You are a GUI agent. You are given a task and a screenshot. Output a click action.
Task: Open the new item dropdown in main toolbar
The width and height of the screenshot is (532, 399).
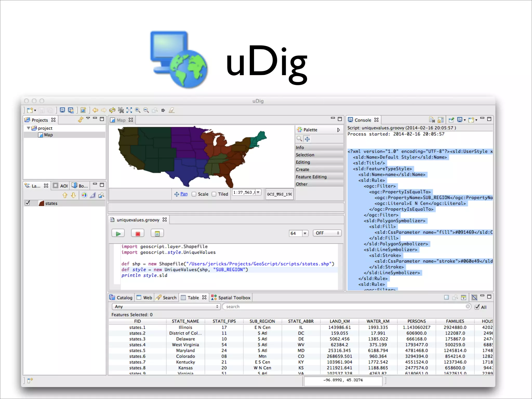tap(35, 110)
